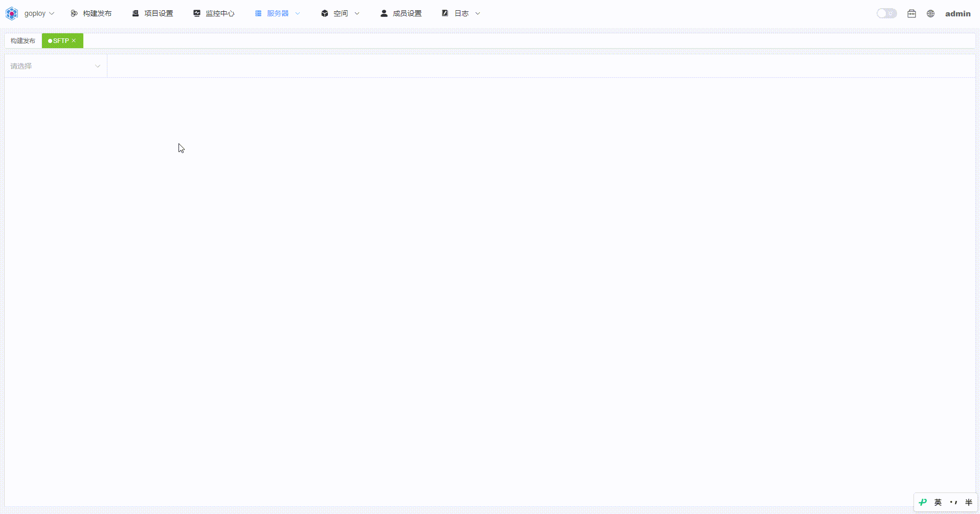Toggle the dark mode switch
Image resolution: width=980 pixels, height=514 pixels.
886,13
